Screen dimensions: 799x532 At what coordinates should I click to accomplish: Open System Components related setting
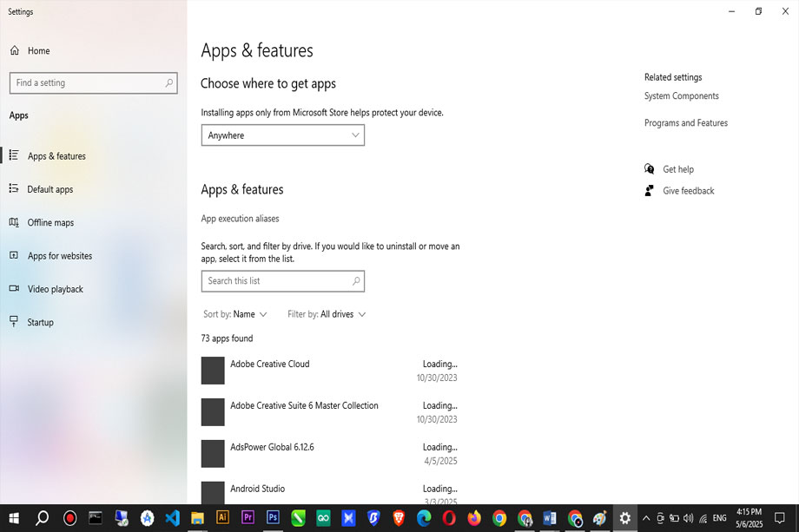pyautogui.click(x=681, y=95)
